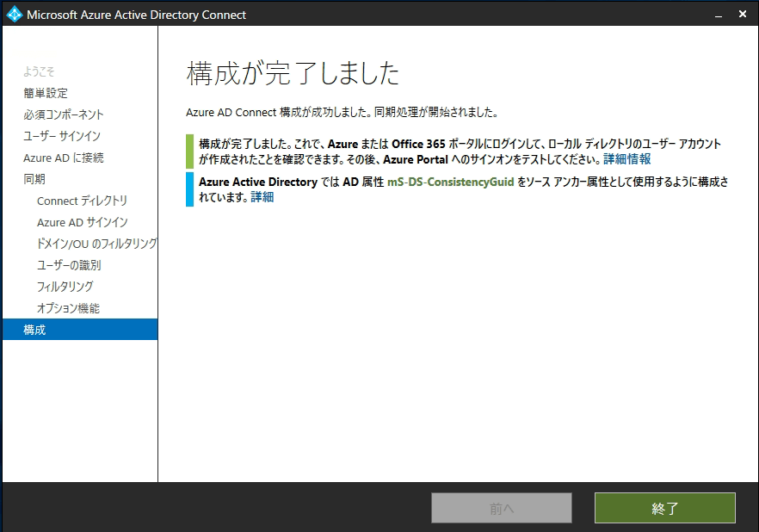Select the オプション機能 sub-step
The image size is (759, 532).
click(x=68, y=308)
